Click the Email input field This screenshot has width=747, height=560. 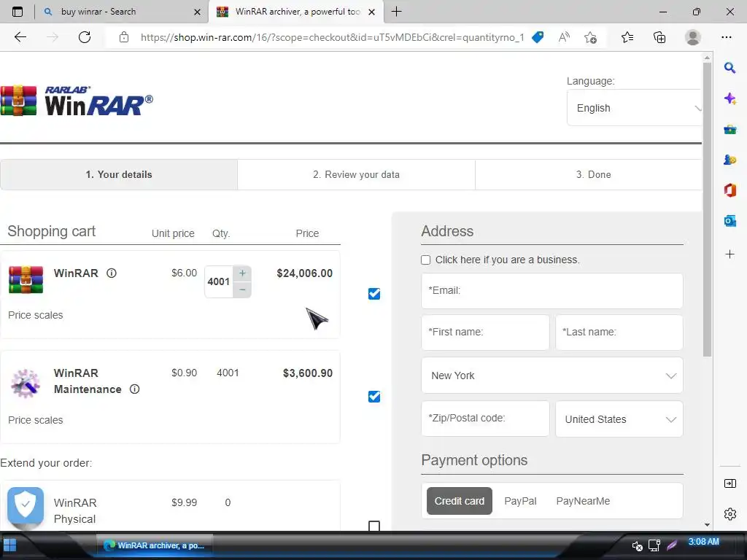pos(551,290)
